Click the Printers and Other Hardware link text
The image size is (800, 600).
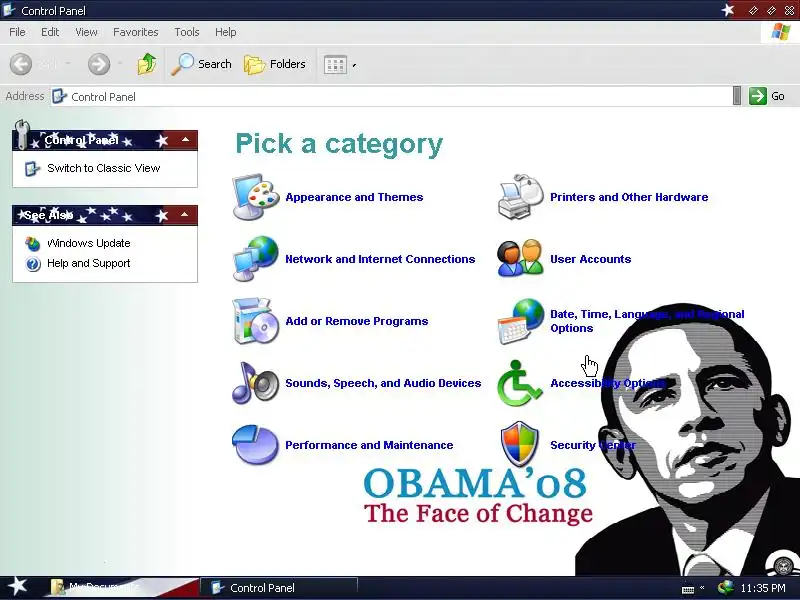[629, 197]
